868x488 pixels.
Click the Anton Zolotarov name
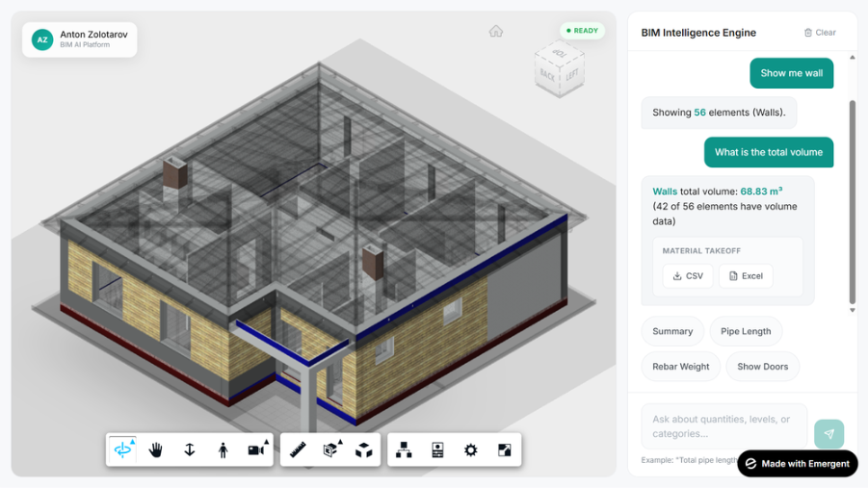coord(93,35)
